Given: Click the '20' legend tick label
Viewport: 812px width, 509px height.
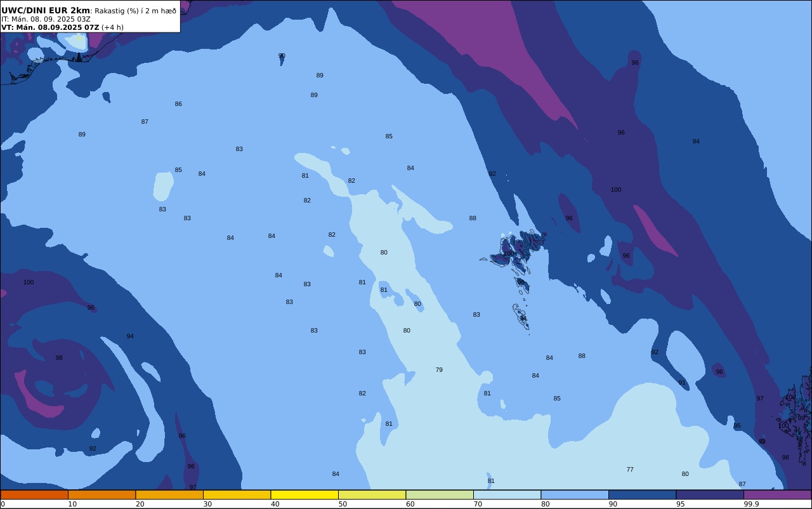Looking at the screenshot, I should click(140, 504).
